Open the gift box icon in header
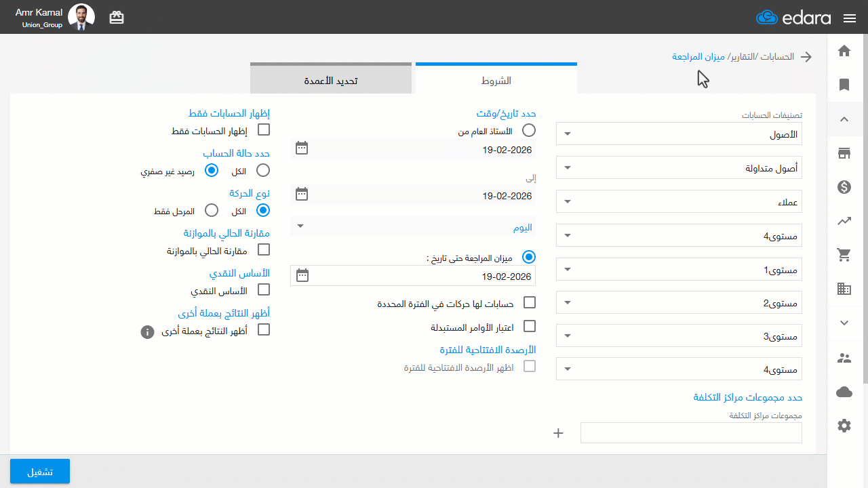868x488 pixels. 117,18
